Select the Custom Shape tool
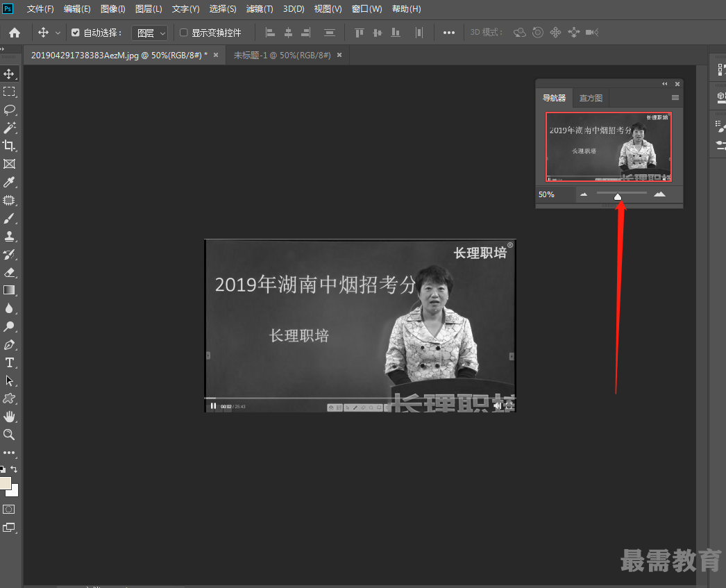 pyautogui.click(x=9, y=398)
